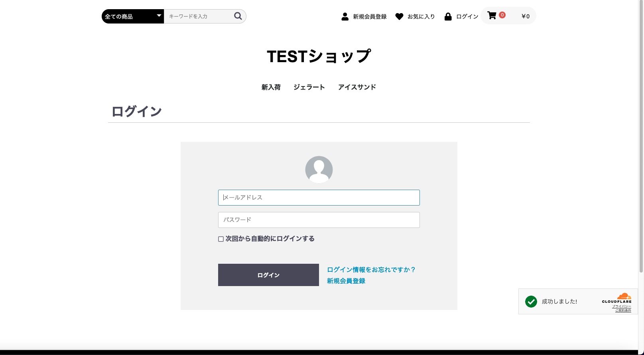Viewport: 644px width, 355px height.
Task: Select the アイスサンド menu item
Action: point(357,87)
